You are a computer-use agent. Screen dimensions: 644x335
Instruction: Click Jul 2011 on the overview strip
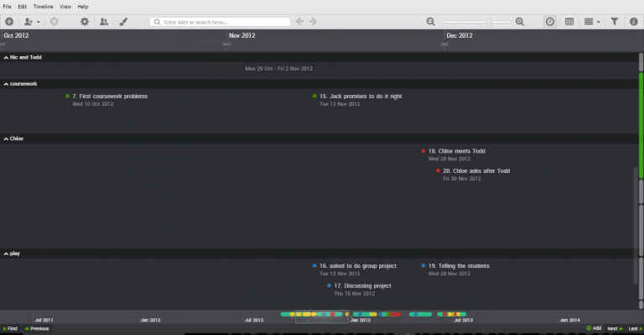44,320
